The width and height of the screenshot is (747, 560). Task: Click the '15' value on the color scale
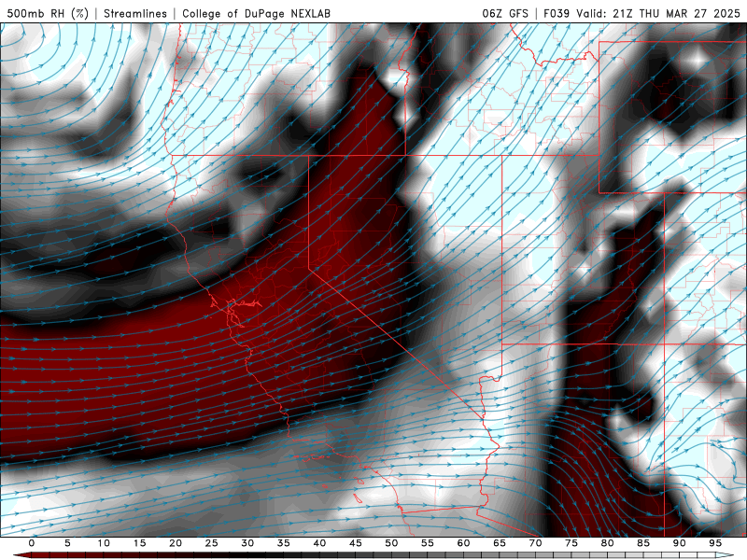point(139,543)
